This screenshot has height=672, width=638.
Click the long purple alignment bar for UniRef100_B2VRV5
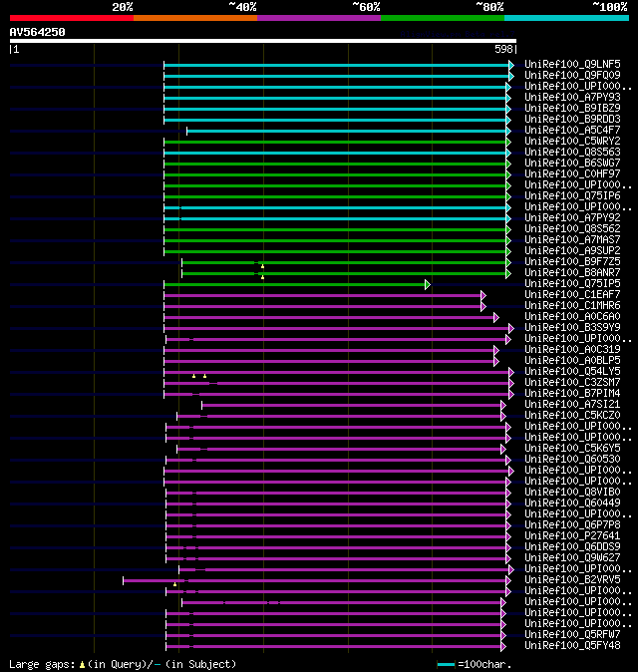[317, 580]
